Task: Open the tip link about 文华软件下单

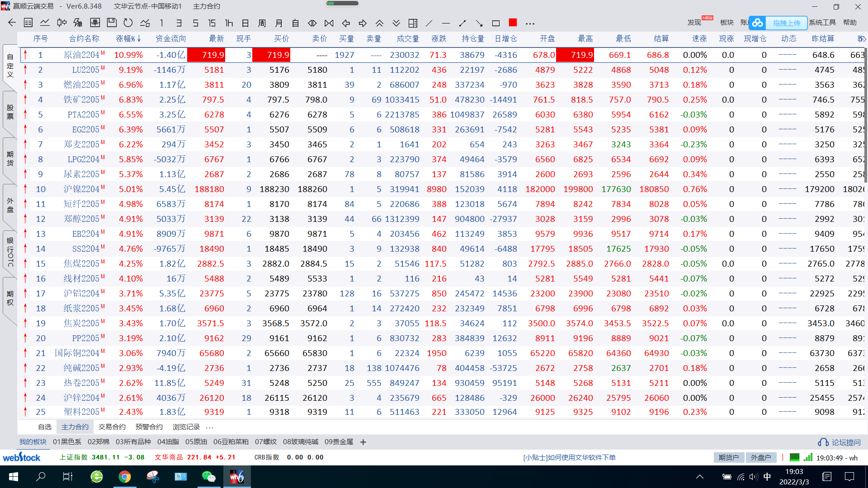Action: click(569, 457)
